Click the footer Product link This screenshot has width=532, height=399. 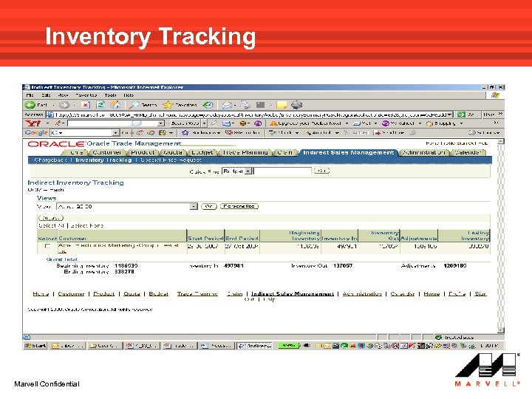(x=104, y=294)
